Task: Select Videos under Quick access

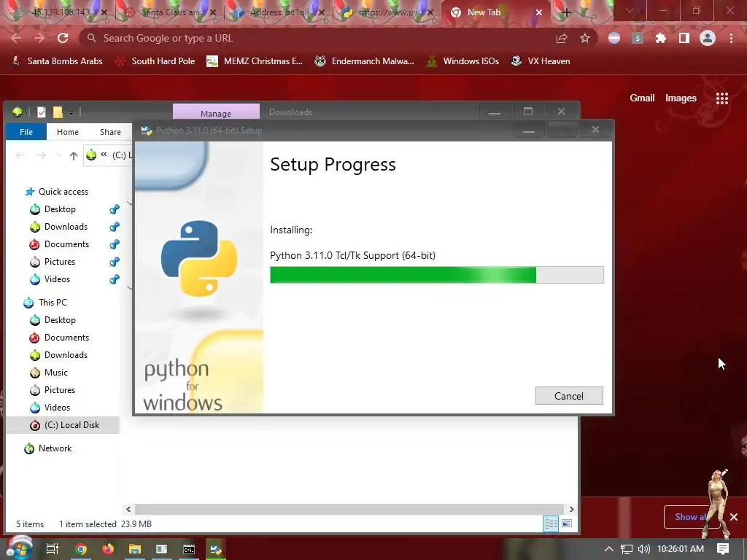Action: click(x=57, y=279)
